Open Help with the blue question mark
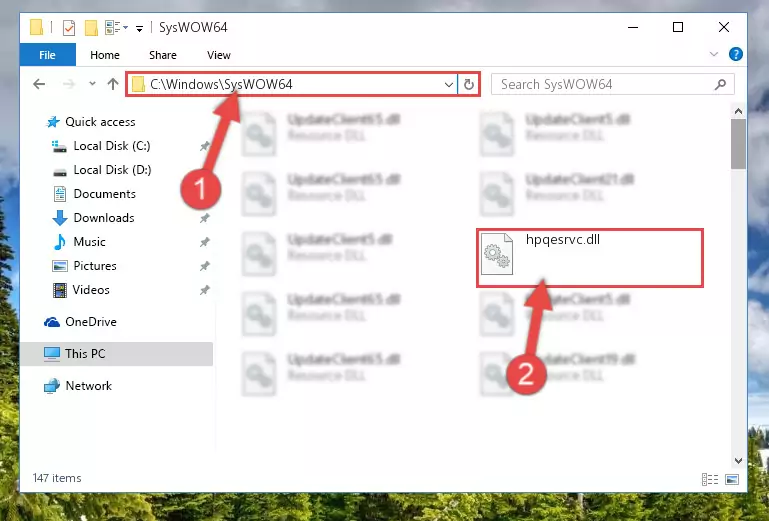 (x=735, y=54)
